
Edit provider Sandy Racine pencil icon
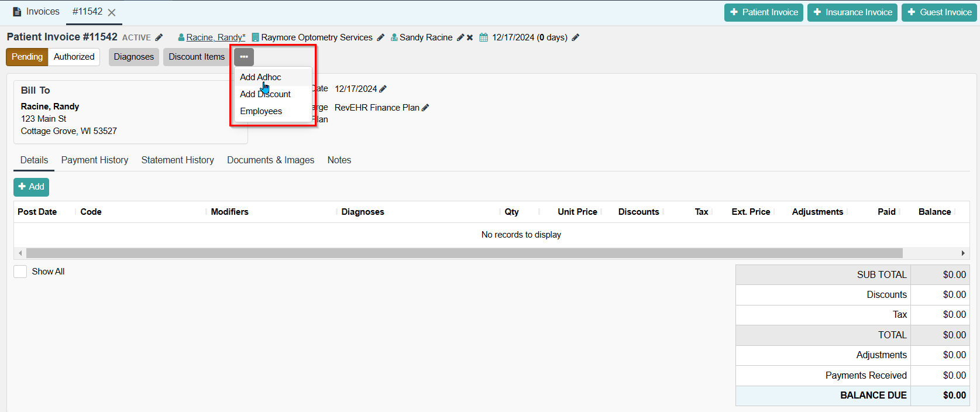pyautogui.click(x=460, y=37)
